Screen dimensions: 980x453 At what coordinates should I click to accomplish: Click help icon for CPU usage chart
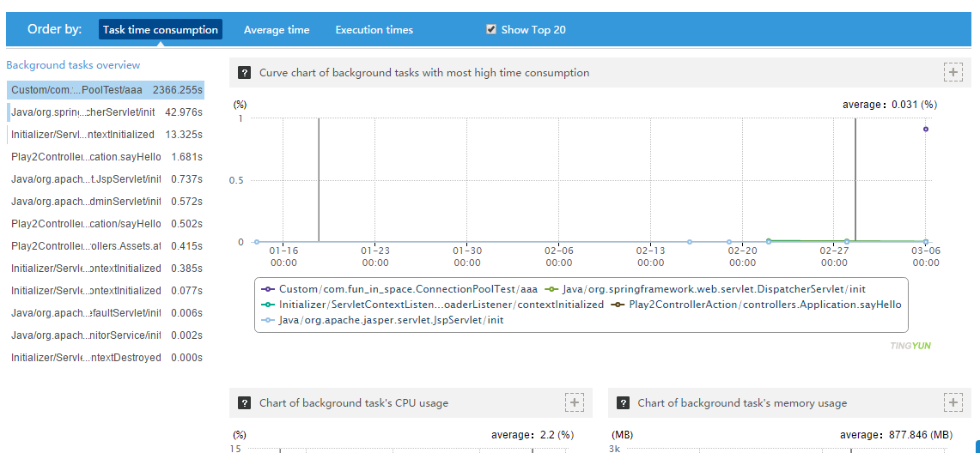pyautogui.click(x=245, y=402)
